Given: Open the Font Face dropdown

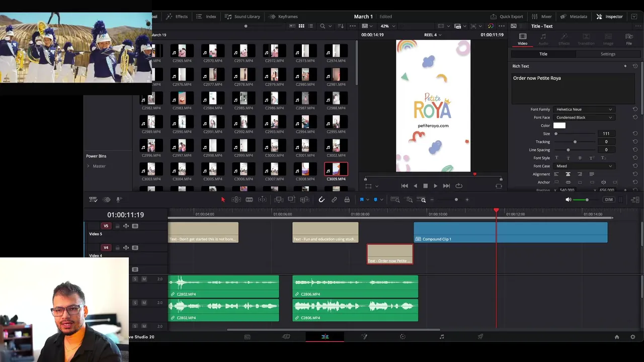Looking at the screenshot, I should tap(584, 117).
